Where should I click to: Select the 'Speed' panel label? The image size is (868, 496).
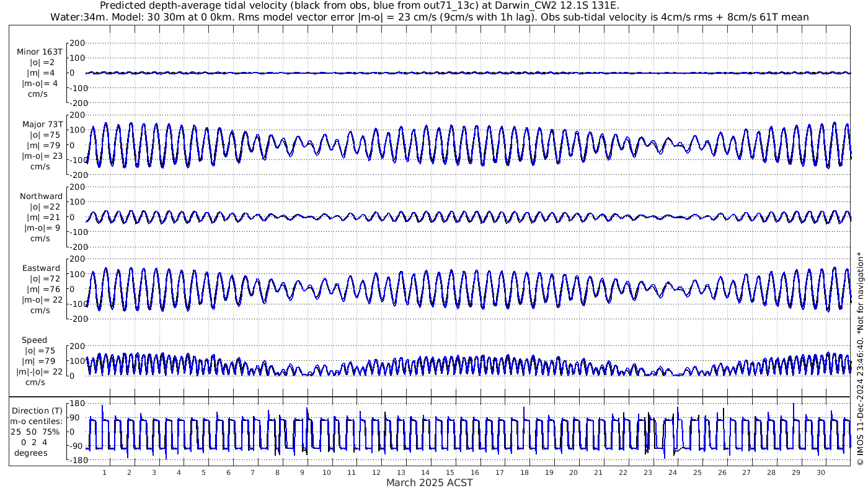point(34,340)
